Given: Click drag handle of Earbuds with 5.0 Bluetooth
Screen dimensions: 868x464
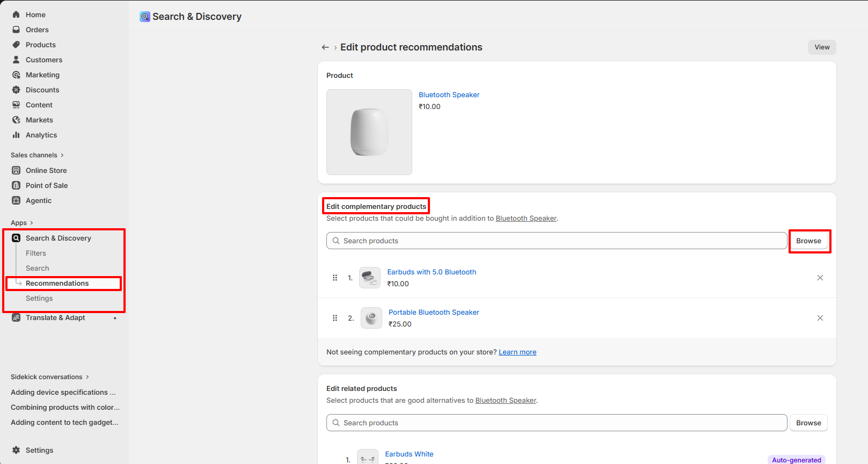Looking at the screenshot, I should click(x=335, y=278).
